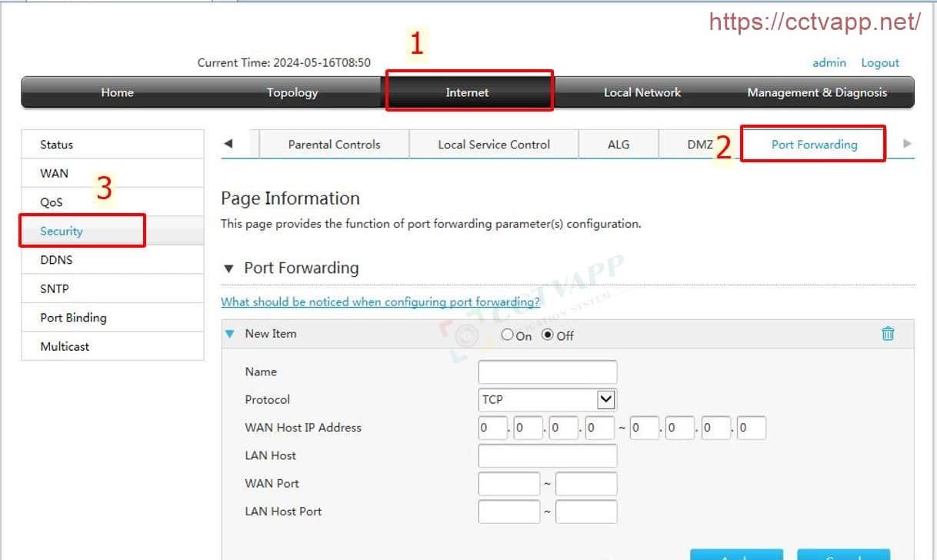
Task: Select Security in the left sidebar
Action: point(62,231)
